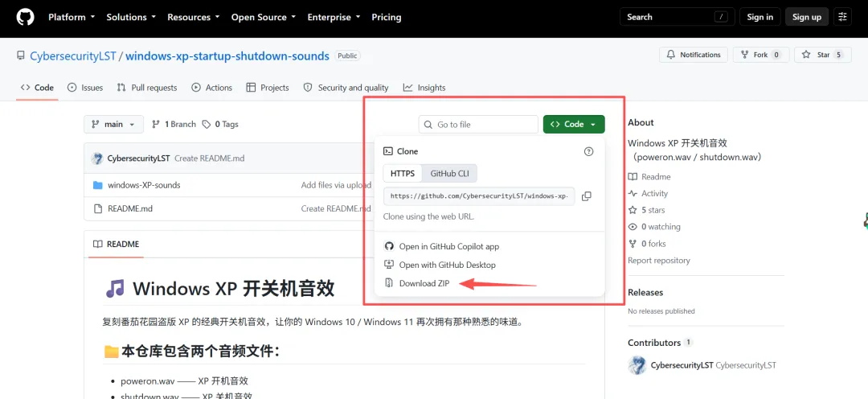This screenshot has height=399, width=868.
Task: Switch to the Actions tab
Action: 212,88
